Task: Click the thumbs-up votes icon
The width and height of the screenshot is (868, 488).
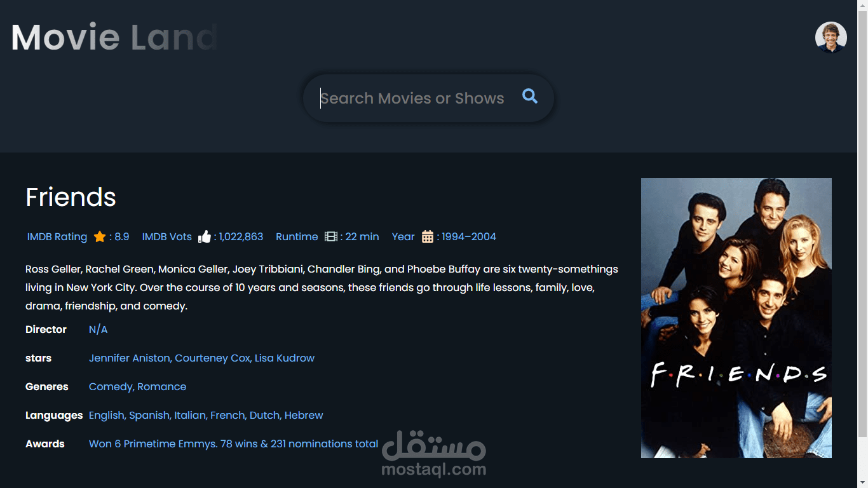Action: point(205,236)
